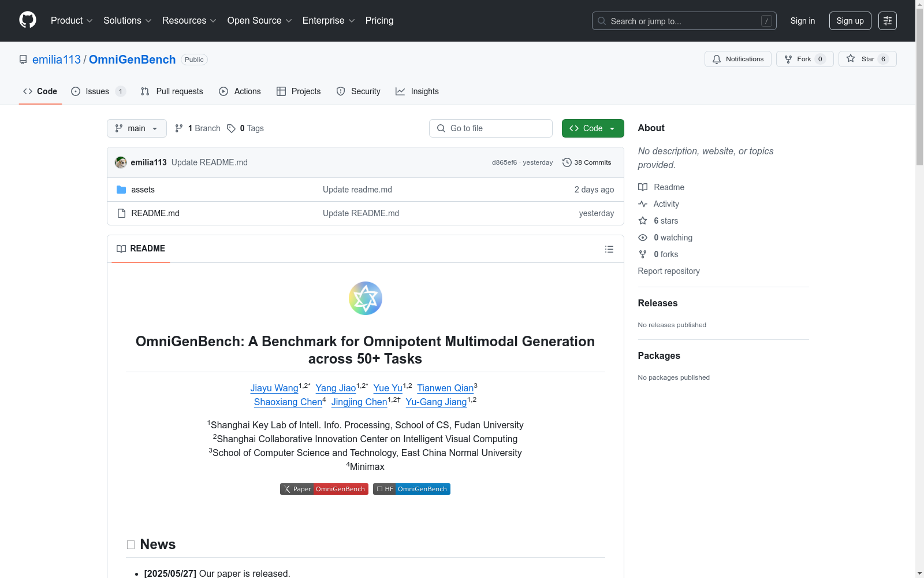
Task: Click the tag icon next to Tags
Action: click(x=231, y=128)
